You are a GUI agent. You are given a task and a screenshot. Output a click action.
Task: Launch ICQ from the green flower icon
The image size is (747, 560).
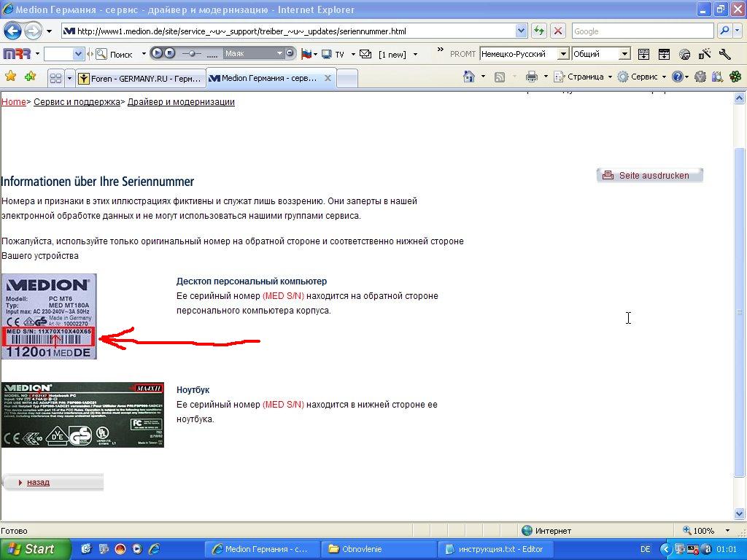(735, 77)
